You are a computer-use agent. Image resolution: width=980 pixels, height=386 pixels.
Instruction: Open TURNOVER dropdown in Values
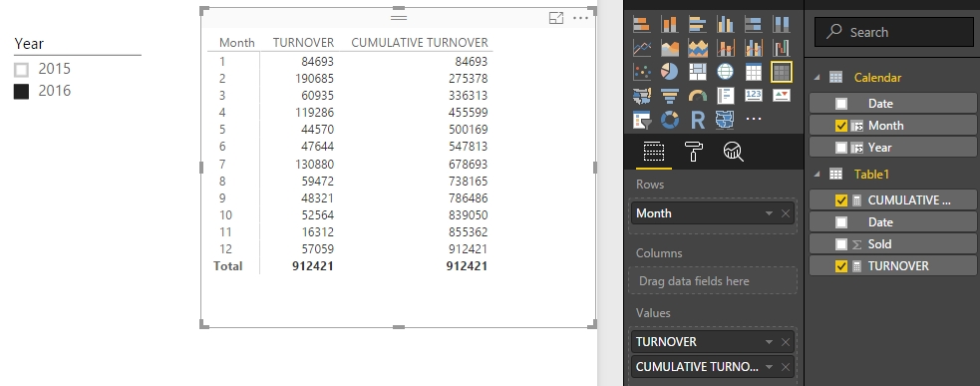click(x=769, y=341)
